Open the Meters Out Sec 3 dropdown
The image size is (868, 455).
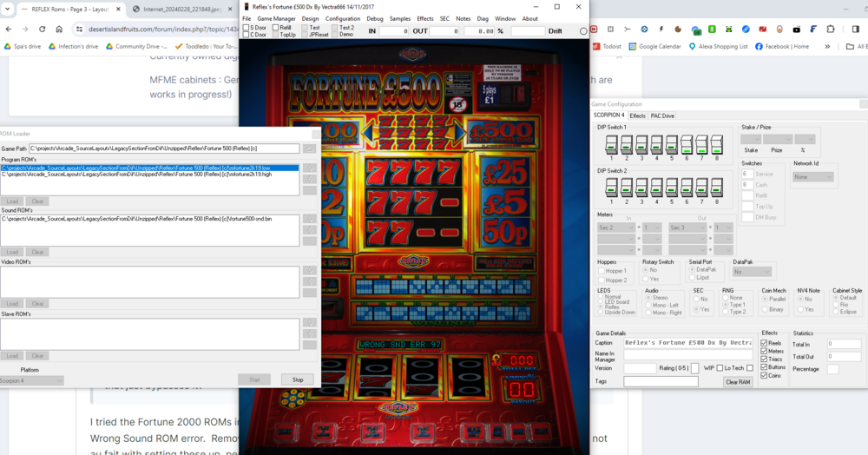coord(687,227)
